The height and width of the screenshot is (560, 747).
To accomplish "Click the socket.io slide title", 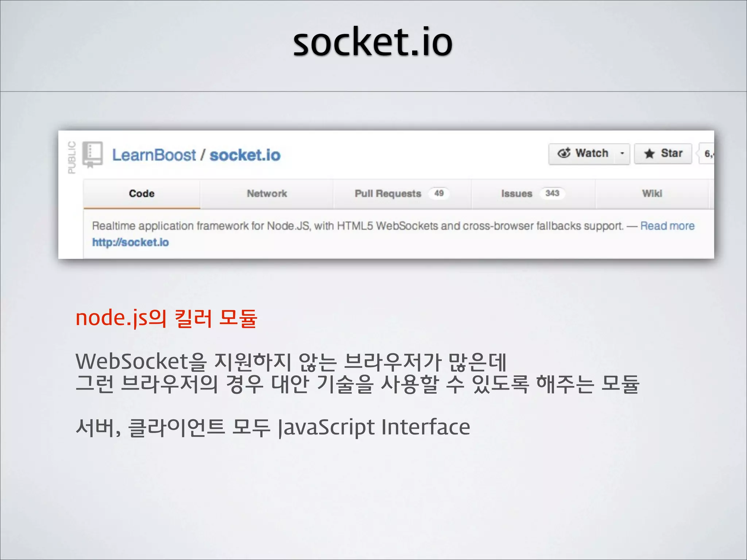I will click(x=373, y=42).
